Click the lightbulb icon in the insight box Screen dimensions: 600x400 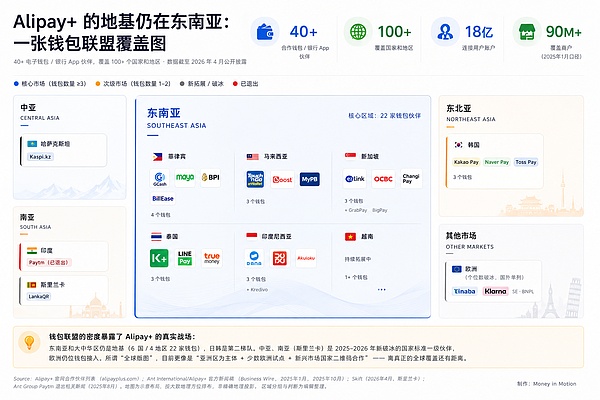[29, 342]
